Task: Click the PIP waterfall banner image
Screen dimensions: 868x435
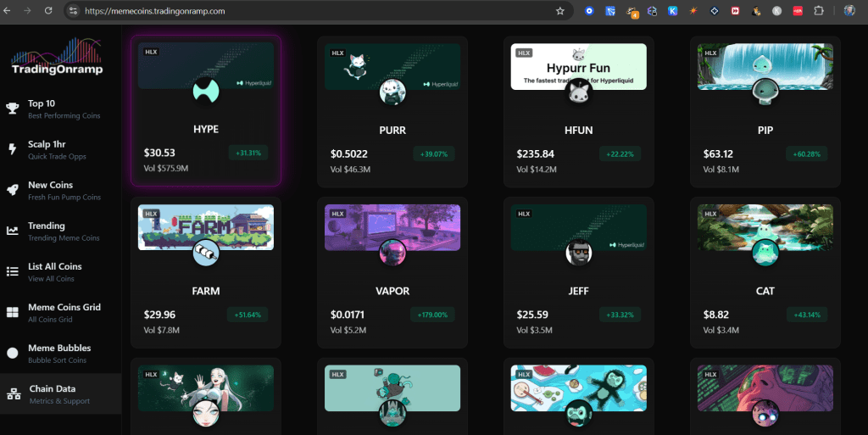Action: [x=765, y=66]
